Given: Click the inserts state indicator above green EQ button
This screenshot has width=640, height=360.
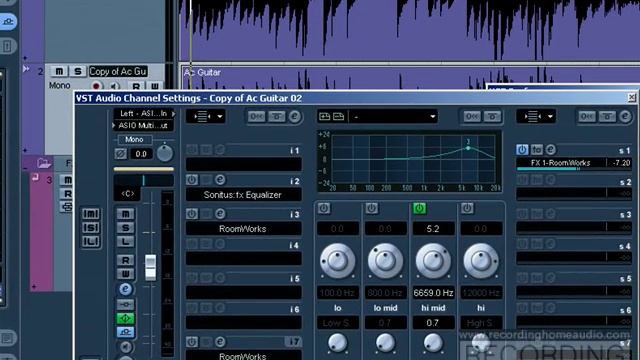Looking at the screenshot, I should (x=126, y=304).
